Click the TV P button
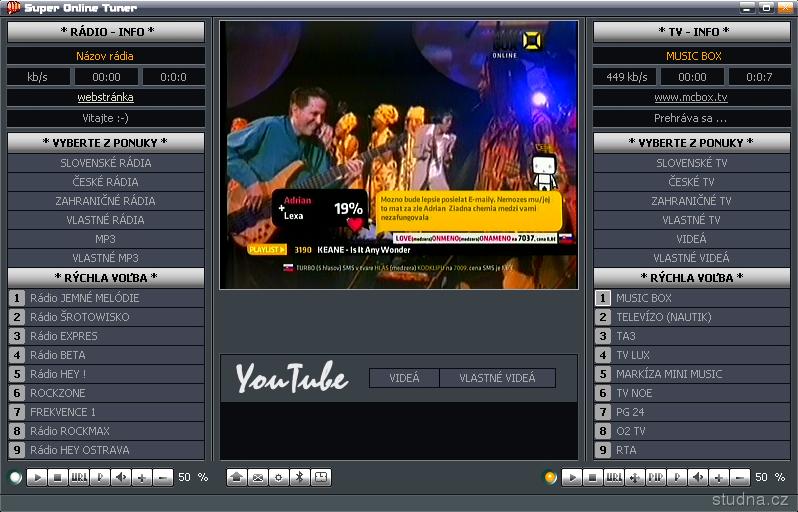Screen dimensions: 798x512 [x=677, y=477]
